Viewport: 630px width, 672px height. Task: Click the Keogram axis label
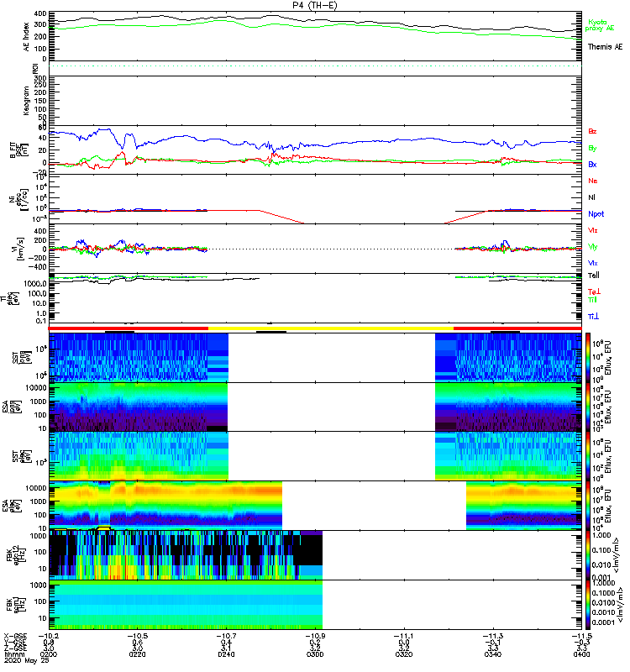click(x=27, y=101)
